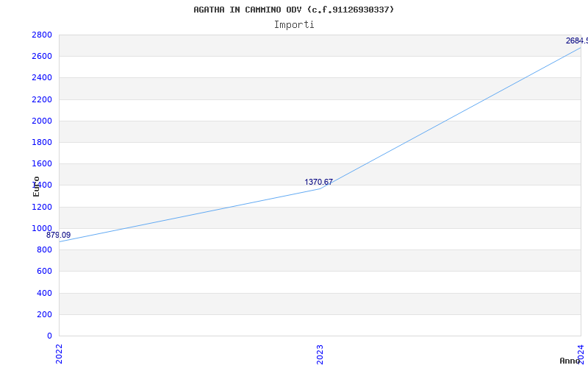Click the 1800 y-axis tick label
The height and width of the screenshot is (368, 588).
(x=42, y=142)
